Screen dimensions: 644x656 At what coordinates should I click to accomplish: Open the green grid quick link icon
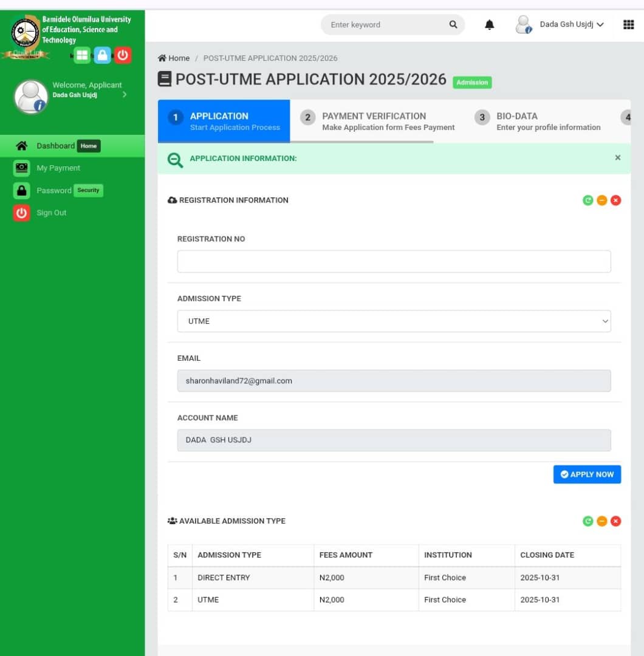coord(82,55)
